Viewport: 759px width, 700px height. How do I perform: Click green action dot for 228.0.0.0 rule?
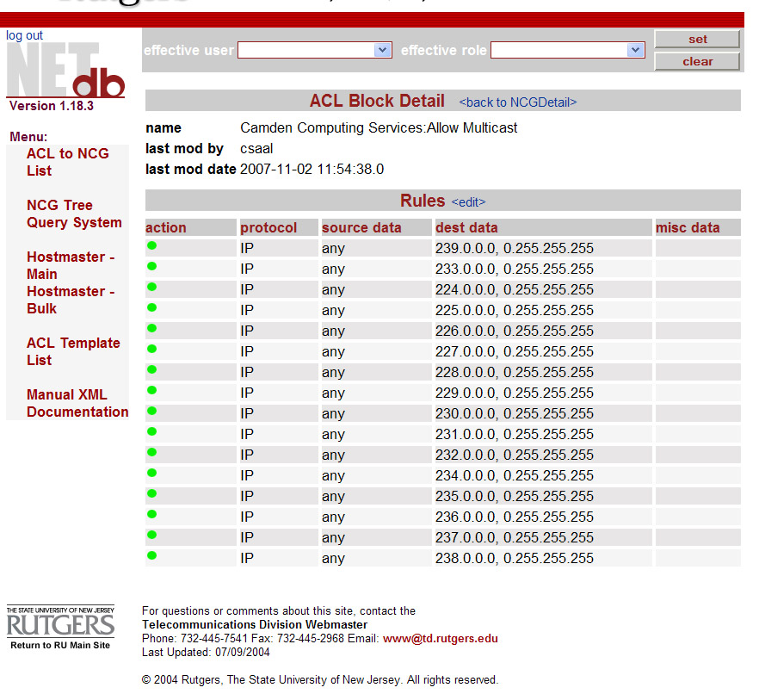[x=151, y=369]
